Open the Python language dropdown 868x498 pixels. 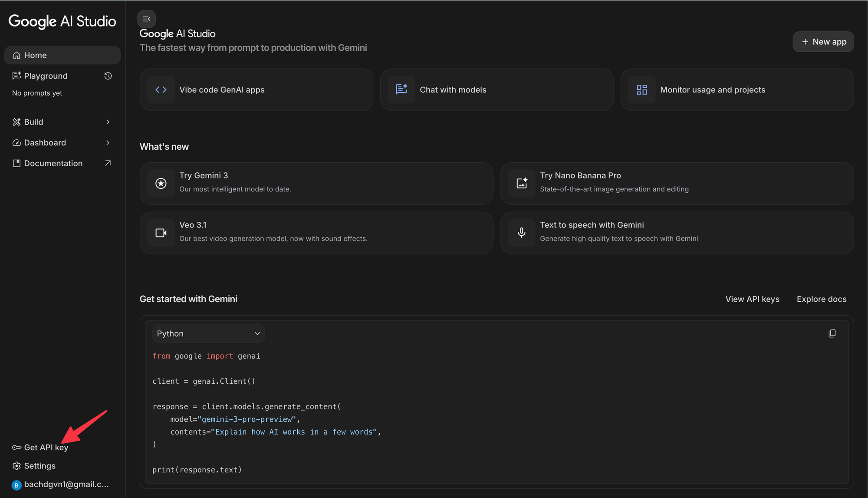point(208,333)
